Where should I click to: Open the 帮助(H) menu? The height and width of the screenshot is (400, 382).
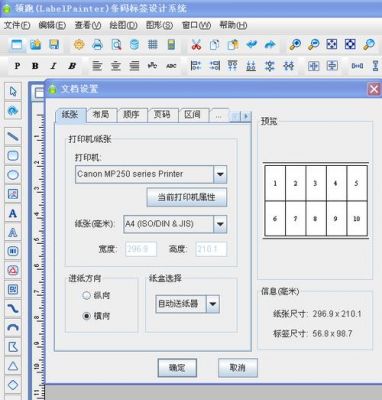pyautogui.click(x=233, y=25)
